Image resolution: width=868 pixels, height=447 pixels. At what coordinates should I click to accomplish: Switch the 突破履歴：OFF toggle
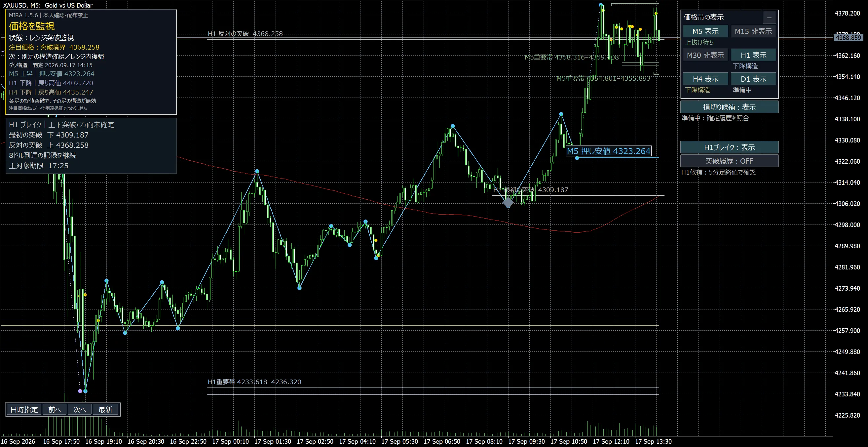pyautogui.click(x=729, y=161)
